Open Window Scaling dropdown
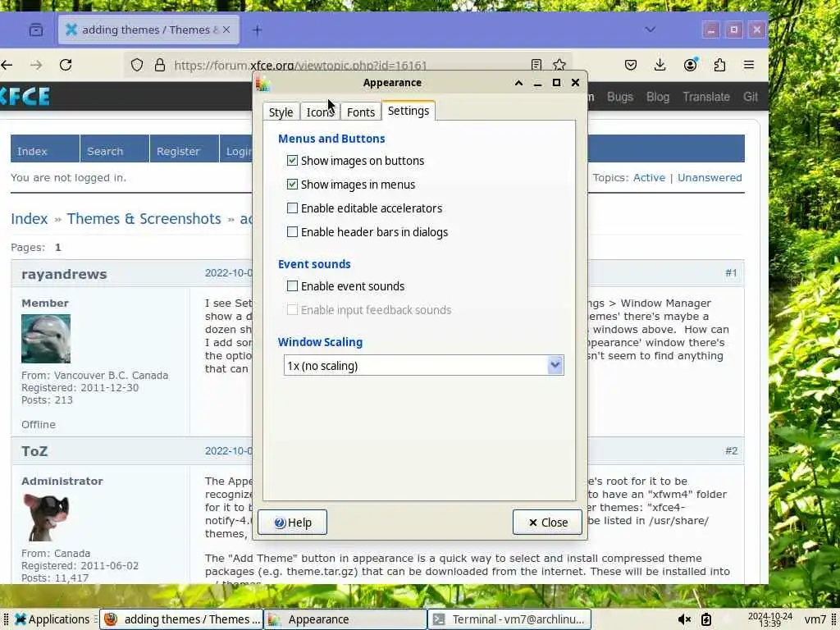840x630 pixels. tap(424, 365)
